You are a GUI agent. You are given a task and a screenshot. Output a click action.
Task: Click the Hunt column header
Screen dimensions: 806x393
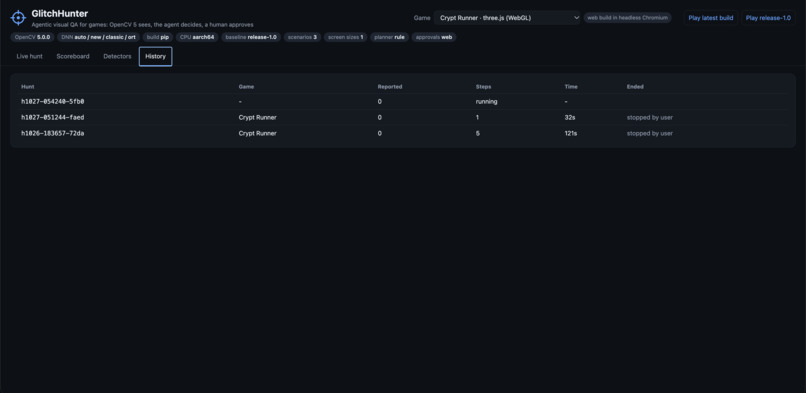click(28, 87)
